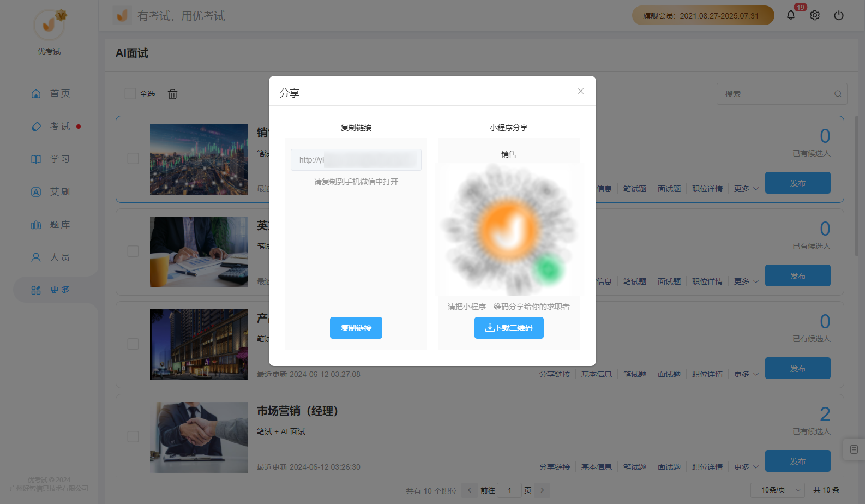
Task: Click the share link URL field
Action: (x=356, y=160)
